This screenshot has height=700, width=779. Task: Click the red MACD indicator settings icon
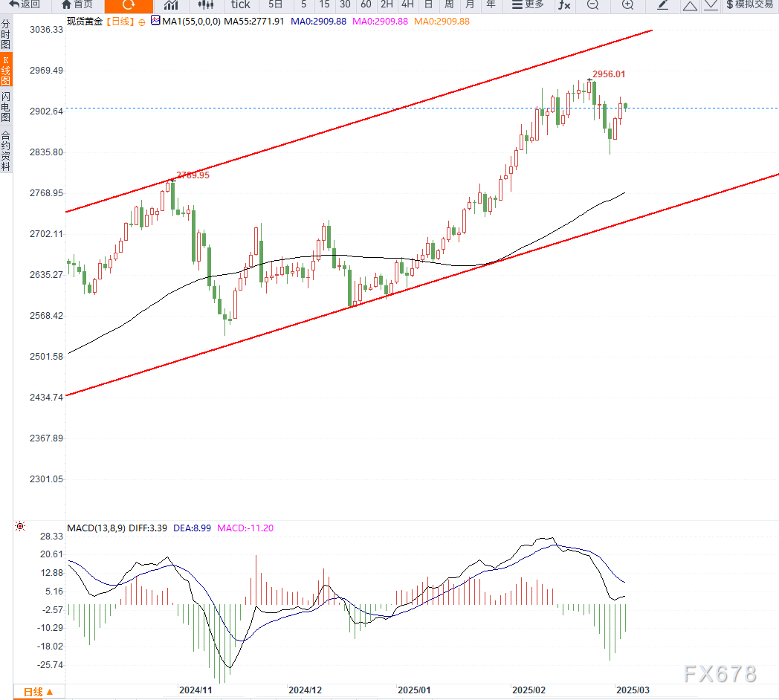[x=20, y=527]
